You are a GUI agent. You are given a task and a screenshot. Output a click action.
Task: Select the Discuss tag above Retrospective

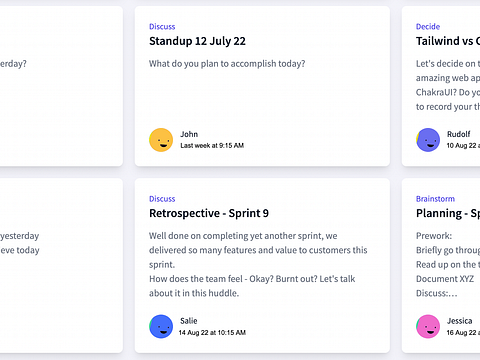point(162,199)
